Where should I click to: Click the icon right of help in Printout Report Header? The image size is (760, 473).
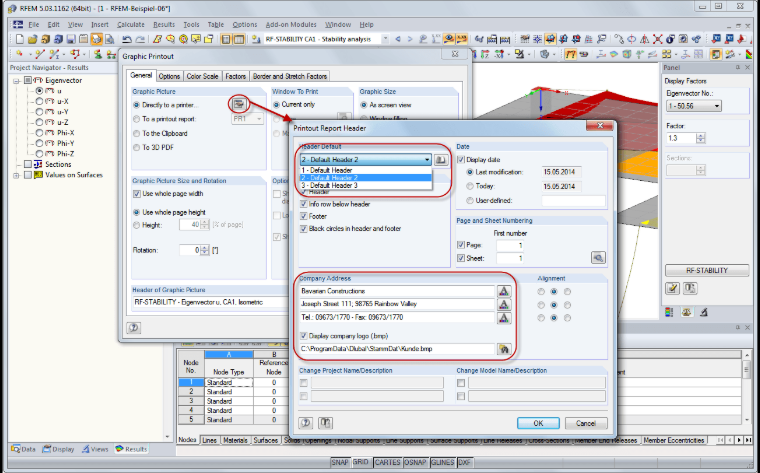(x=325, y=423)
